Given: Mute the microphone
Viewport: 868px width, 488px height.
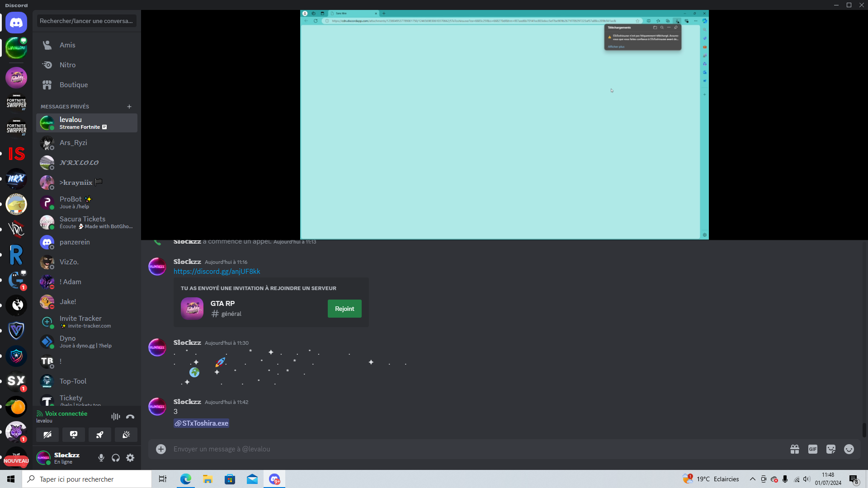Looking at the screenshot, I should (101, 458).
